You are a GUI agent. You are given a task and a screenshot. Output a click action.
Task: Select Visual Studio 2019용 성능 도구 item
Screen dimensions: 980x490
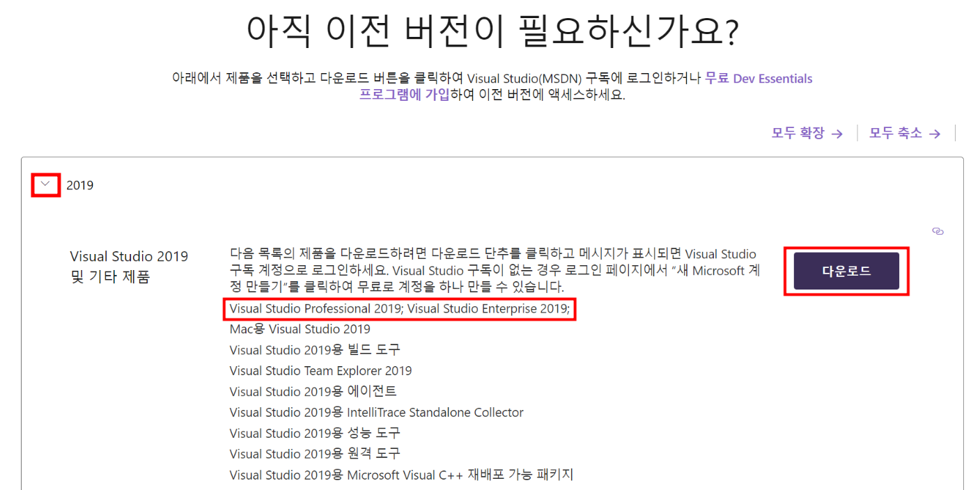coord(315,434)
